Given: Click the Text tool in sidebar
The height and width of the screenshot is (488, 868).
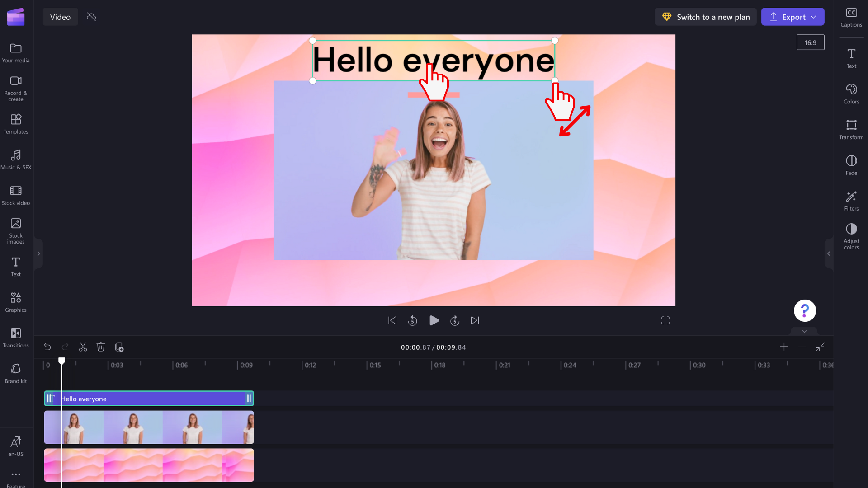Looking at the screenshot, I should pyautogui.click(x=16, y=266).
